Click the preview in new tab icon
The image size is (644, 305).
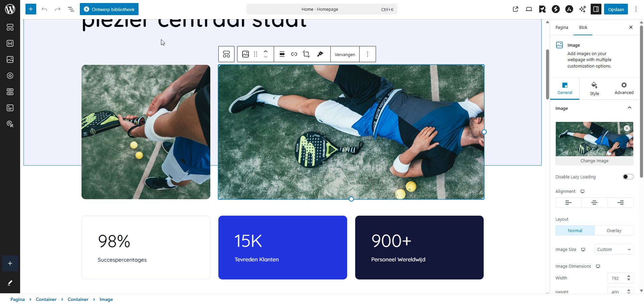(516, 9)
